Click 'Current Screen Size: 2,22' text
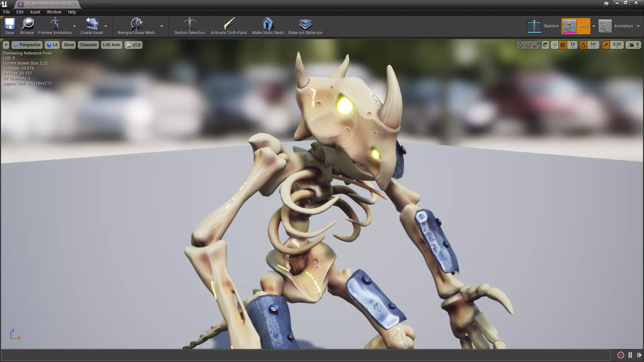 click(25, 63)
